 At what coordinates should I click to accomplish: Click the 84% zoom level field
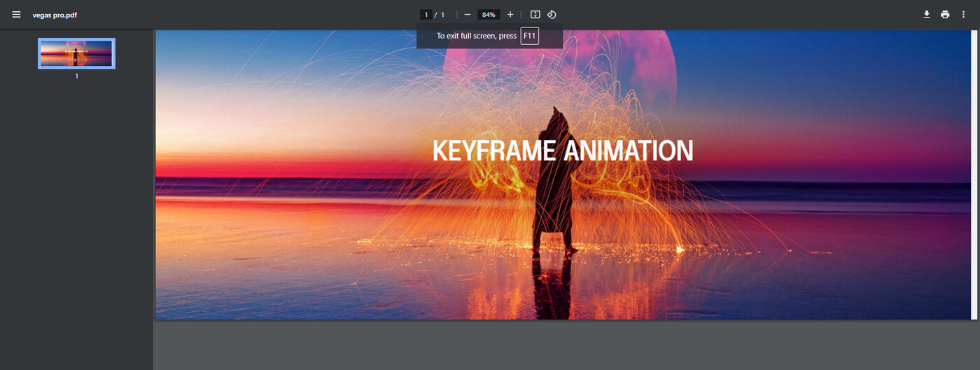pyautogui.click(x=489, y=15)
